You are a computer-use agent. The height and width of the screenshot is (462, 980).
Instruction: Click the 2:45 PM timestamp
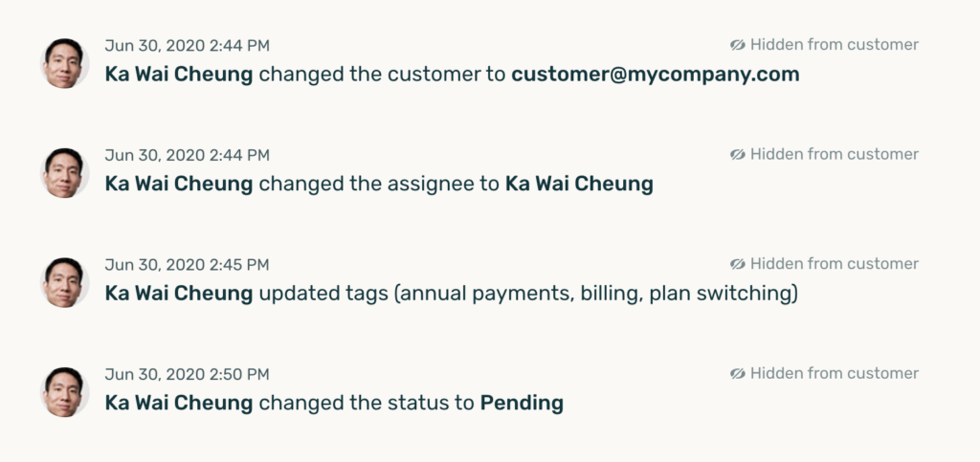coord(187,264)
